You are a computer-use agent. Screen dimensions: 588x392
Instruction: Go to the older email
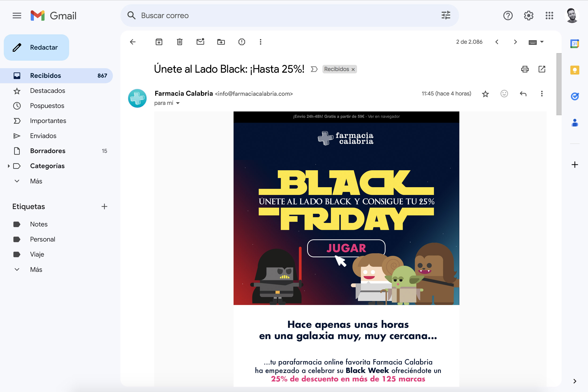pyautogui.click(x=515, y=42)
